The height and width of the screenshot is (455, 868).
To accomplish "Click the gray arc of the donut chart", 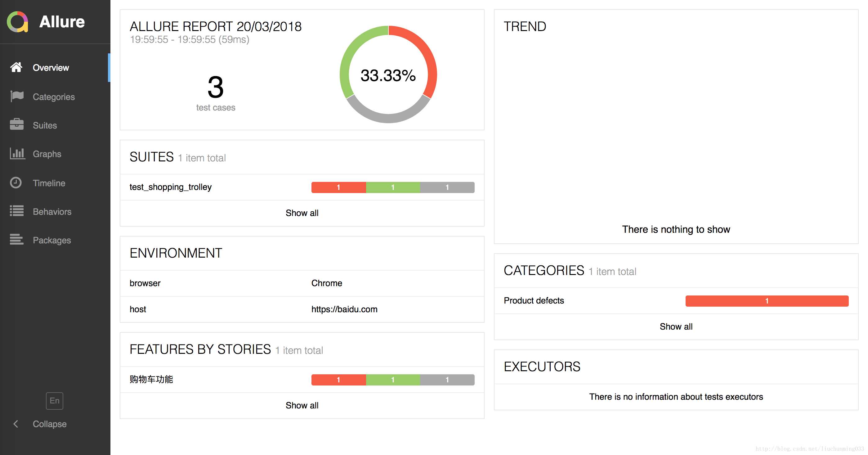I will pos(388,118).
